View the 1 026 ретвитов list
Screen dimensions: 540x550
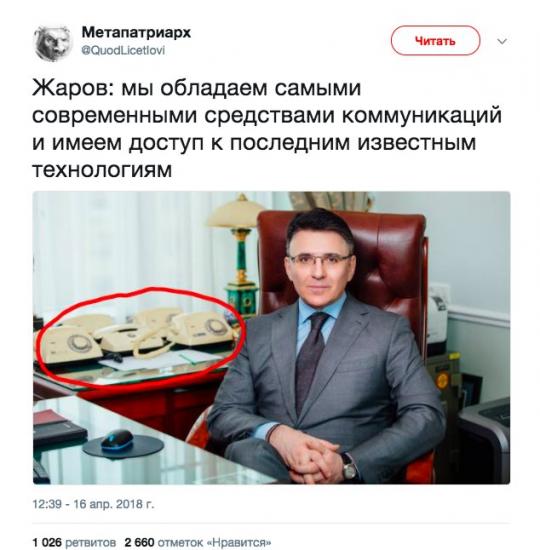[74, 542]
